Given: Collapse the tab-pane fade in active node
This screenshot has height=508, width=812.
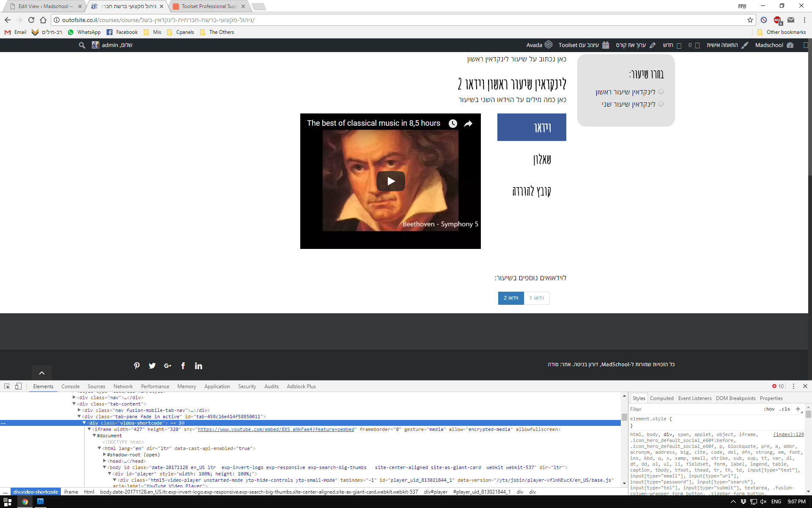Looking at the screenshot, I should [79, 417].
